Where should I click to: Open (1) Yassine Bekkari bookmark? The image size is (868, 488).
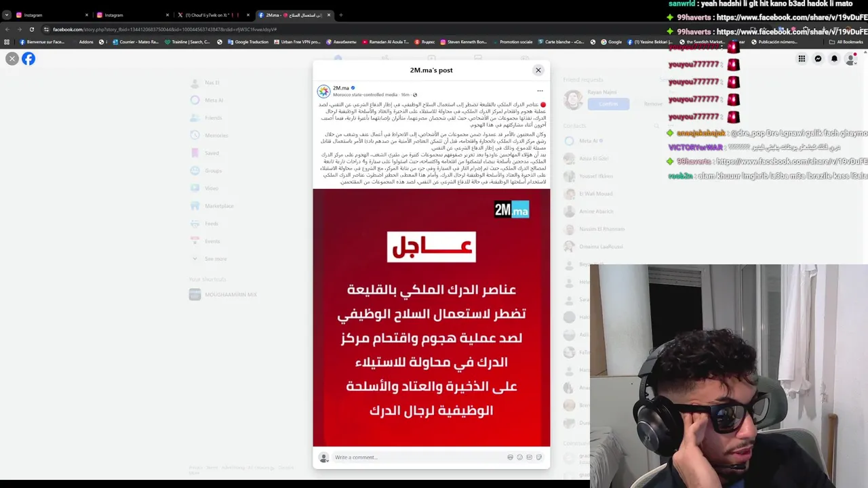650,42
